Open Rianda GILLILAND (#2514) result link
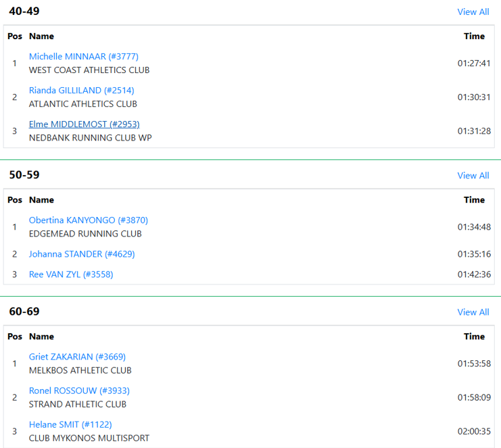This screenshot has height=448, width=501. (x=82, y=91)
